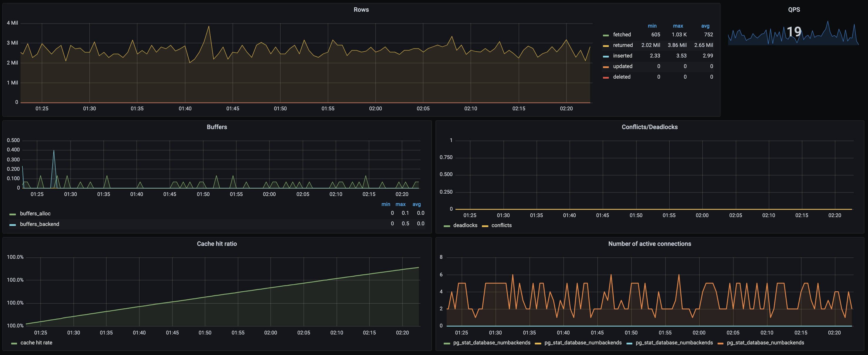This screenshot has height=355, width=868.
Task: Toggle the returned series legend label
Action: pos(622,45)
